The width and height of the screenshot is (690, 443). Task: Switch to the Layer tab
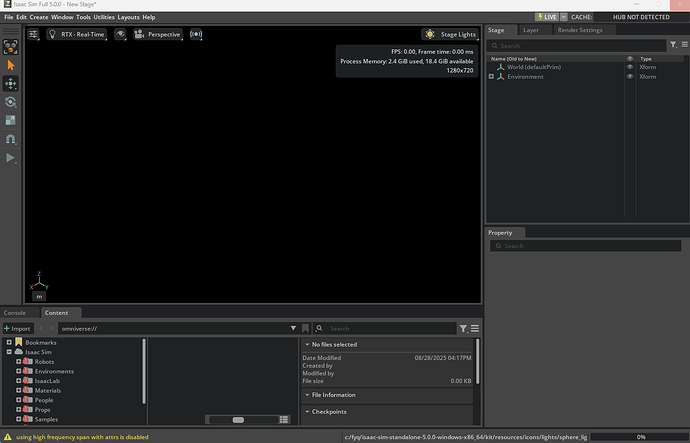(531, 30)
